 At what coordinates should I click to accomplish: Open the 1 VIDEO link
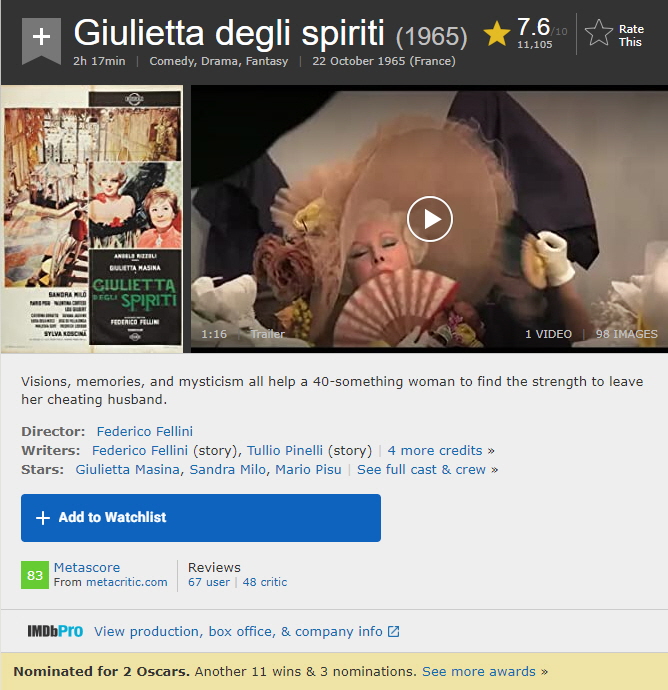(548, 334)
